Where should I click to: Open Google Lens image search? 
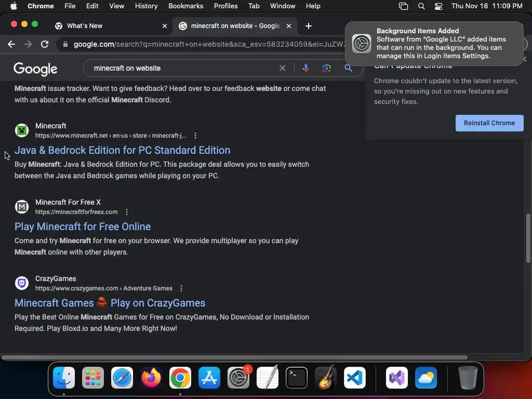(x=326, y=68)
